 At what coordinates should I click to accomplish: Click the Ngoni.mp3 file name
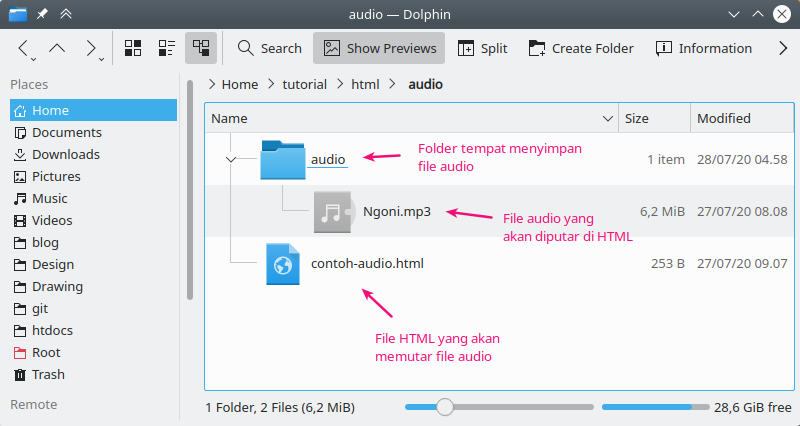point(397,211)
